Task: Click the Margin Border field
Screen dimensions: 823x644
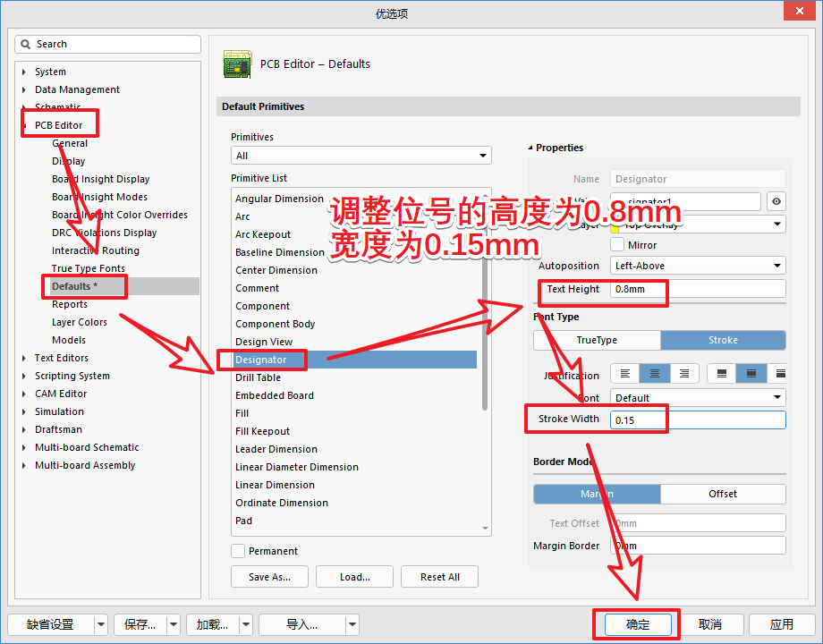Action: 698,546
